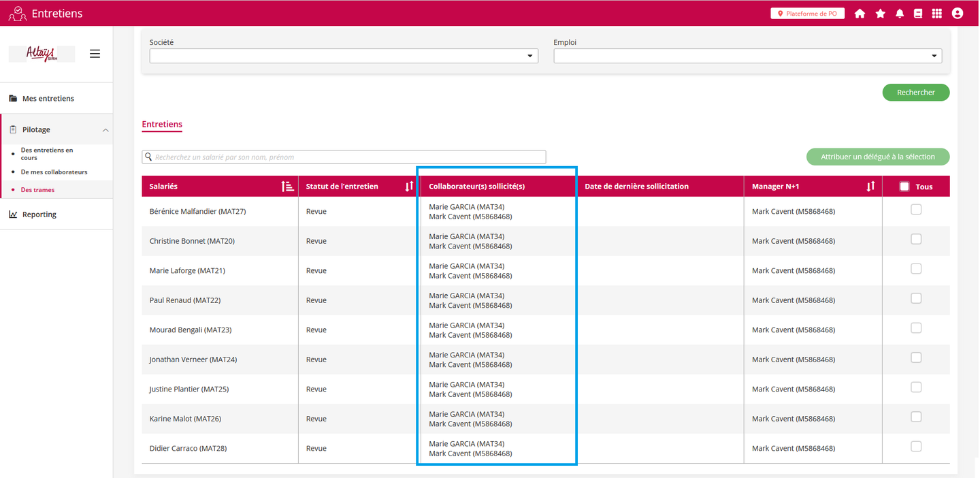Image resolution: width=980 pixels, height=478 pixels.
Task: Click the home icon in top bar
Action: pos(860,14)
